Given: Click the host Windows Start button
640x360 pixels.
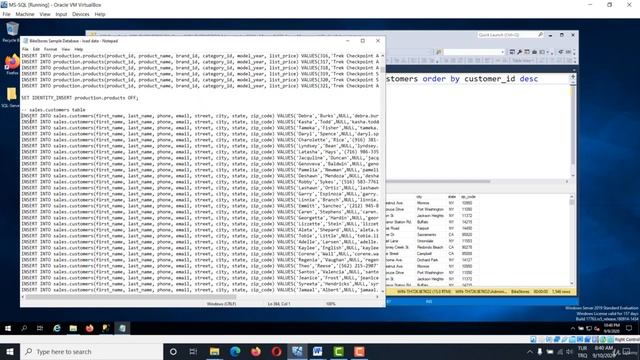Looking at the screenshot, I should [10, 351].
